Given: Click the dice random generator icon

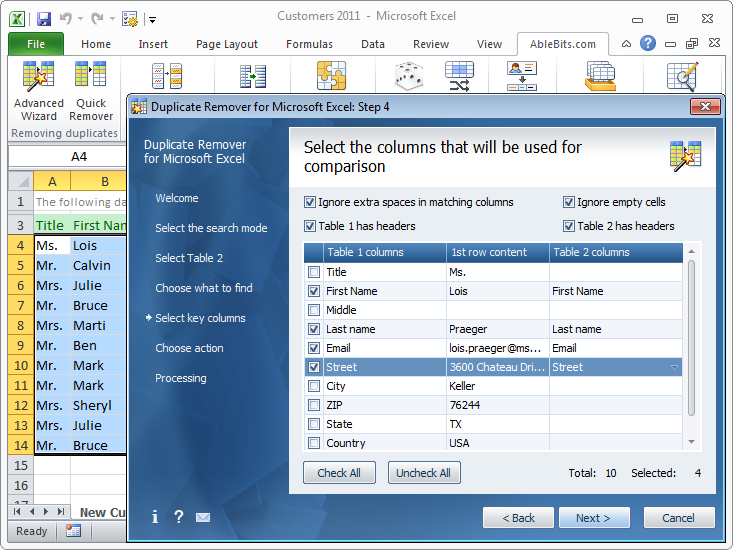Looking at the screenshot, I should pos(409,76).
